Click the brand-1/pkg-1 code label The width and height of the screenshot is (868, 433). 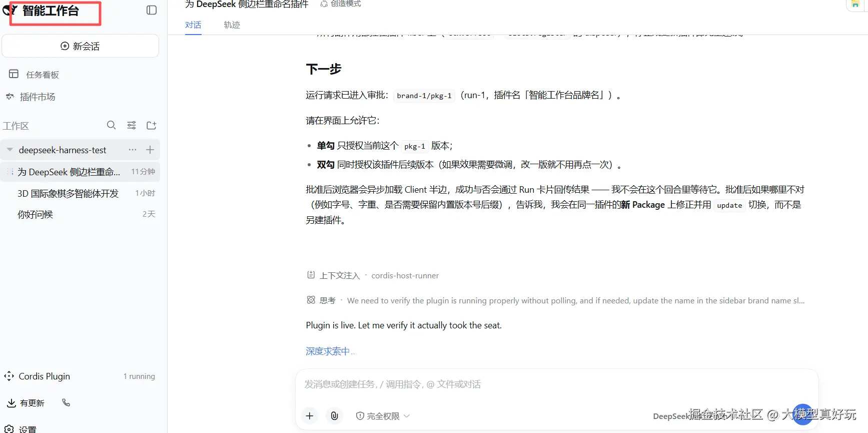(x=424, y=96)
